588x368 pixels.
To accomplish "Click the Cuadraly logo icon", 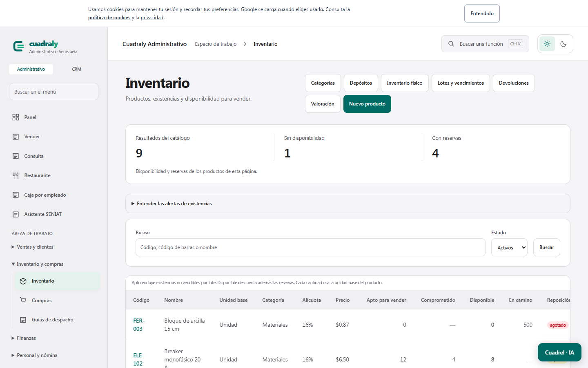I will [18, 46].
